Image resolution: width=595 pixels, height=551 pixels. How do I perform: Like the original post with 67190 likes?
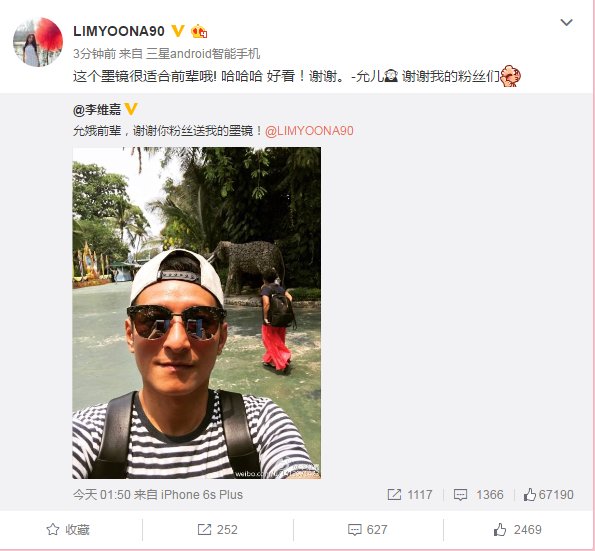pos(548,494)
